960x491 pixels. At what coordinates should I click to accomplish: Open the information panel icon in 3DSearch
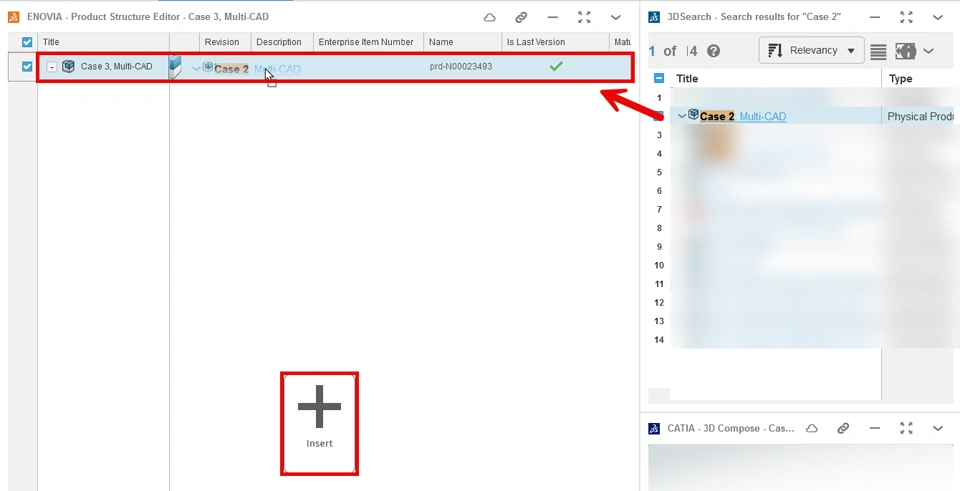click(x=905, y=51)
